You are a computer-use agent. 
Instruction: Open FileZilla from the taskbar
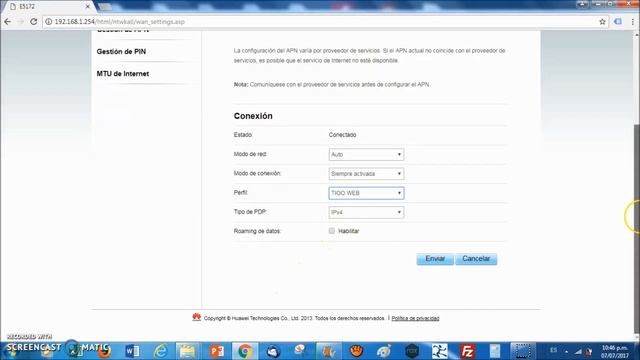(467, 351)
